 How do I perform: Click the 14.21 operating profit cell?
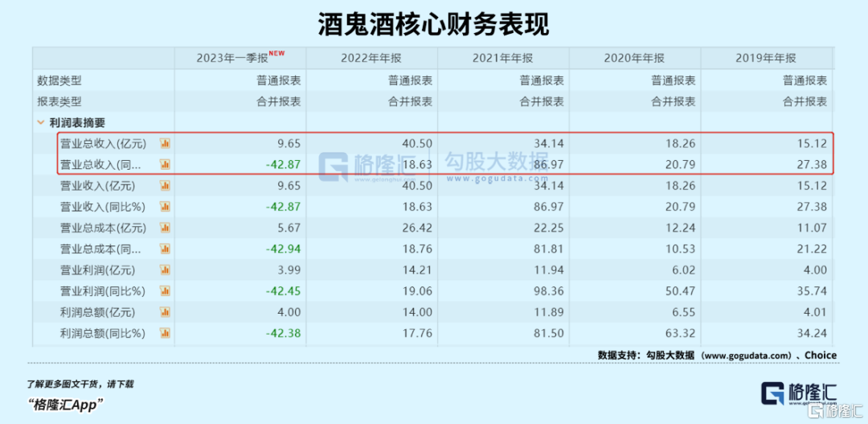coord(418,270)
